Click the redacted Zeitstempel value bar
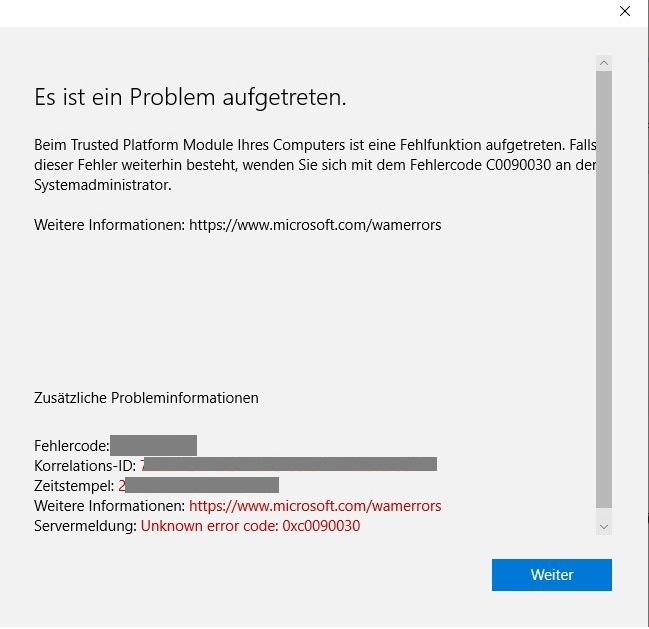This screenshot has height=629, width=649. (x=202, y=485)
